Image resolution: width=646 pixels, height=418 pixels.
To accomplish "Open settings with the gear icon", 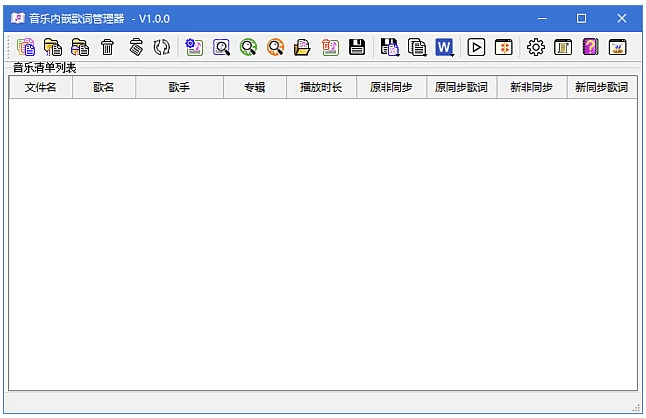I will (x=536, y=47).
